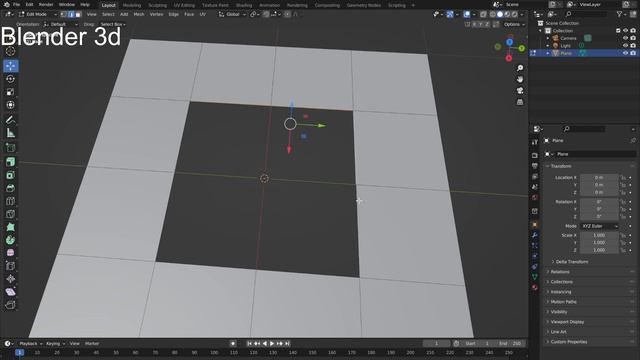The image size is (640, 360).
Task: Select the Loop Cut tool
Action: point(11,201)
